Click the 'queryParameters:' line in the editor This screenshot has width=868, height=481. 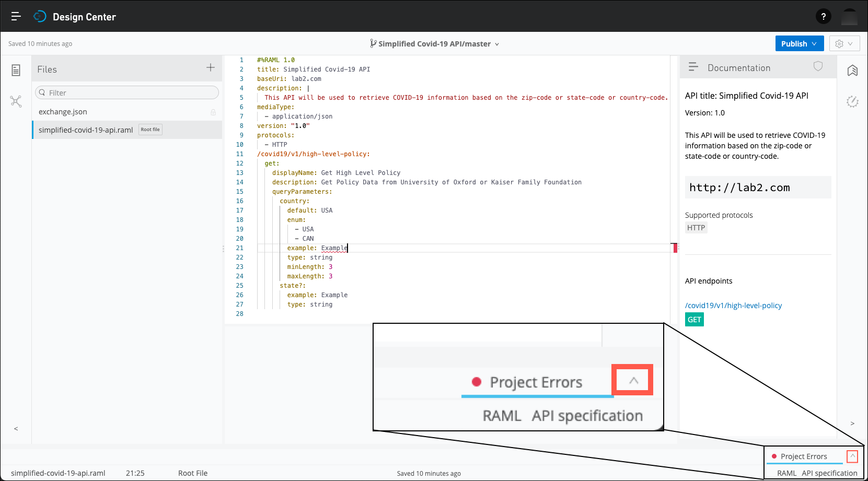(x=302, y=192)
